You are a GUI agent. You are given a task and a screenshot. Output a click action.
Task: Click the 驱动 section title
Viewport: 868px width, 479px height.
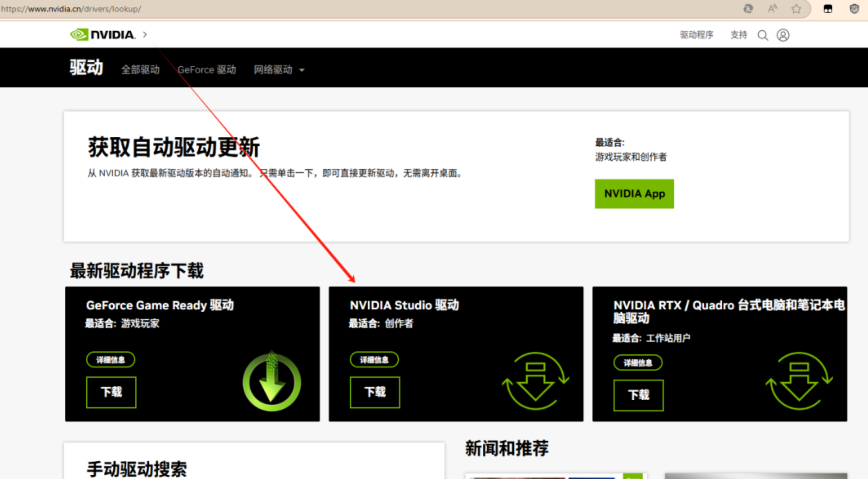(x=86, y=67)
